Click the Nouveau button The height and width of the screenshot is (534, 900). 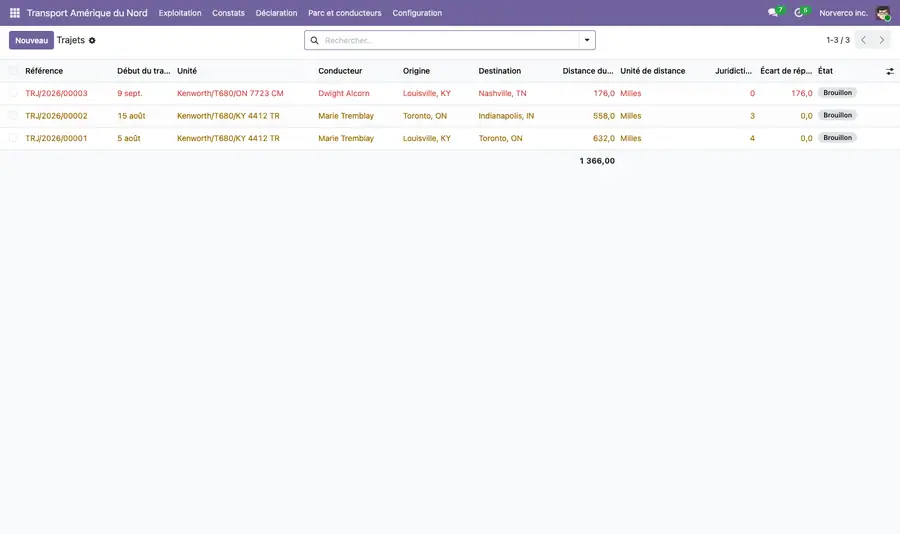coord(32,40)
